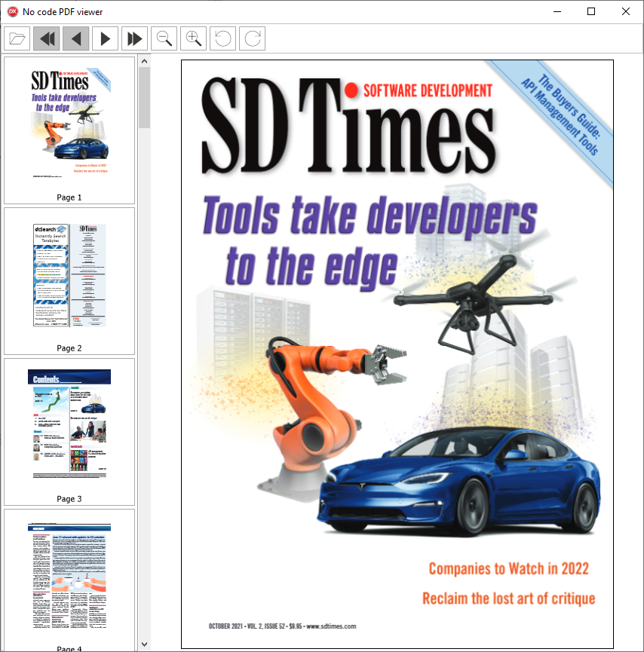Select Page 1 thumbnail
The width and height of the screenshot is (644, 652).
[69, 130]
